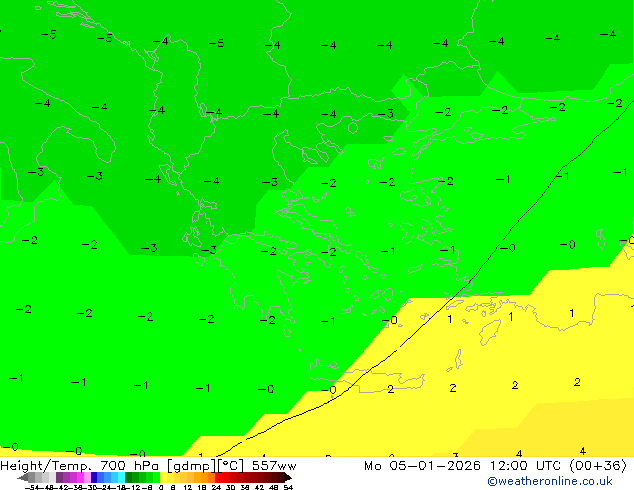
Task: Click the '[gdmp]' unit label
Action: pyautogui.click(x=192, y=466)
